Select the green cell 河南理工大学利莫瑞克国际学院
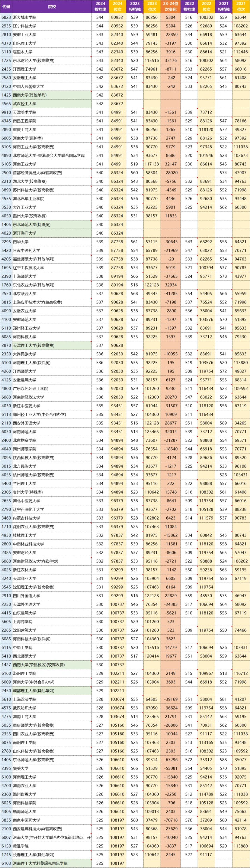This screenshot has width=250, height=868. tap(52, 864)
